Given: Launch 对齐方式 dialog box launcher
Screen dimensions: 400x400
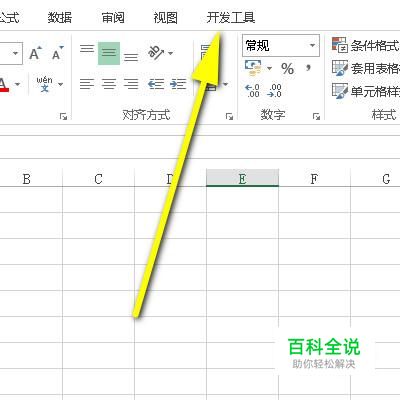Looking at the screenshot, I should [x=229, y=116].
